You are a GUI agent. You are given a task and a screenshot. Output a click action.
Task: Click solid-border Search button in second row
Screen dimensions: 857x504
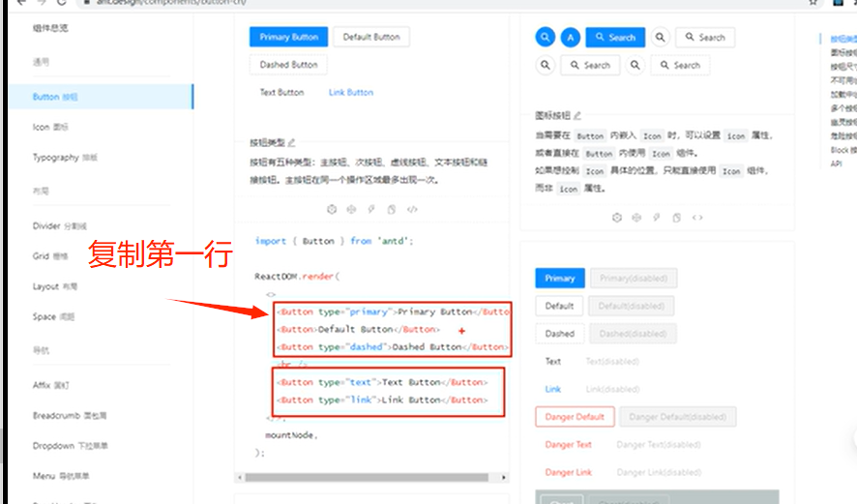click(590, 65)
